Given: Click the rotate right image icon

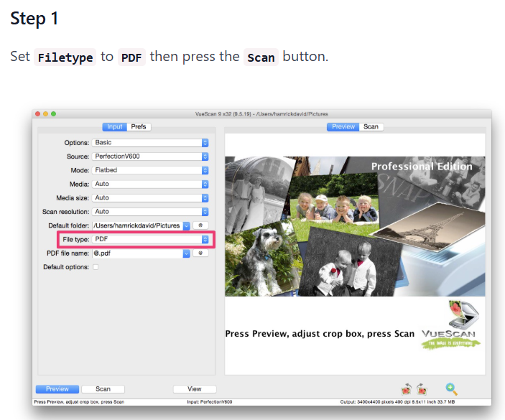Looking at the screenshot, I should point(422,389).
